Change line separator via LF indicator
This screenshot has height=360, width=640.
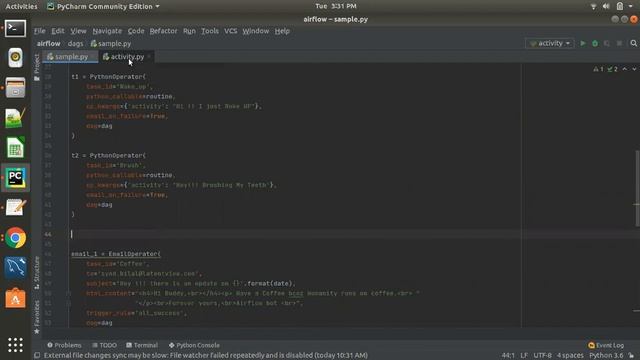[x=524, y=356]
